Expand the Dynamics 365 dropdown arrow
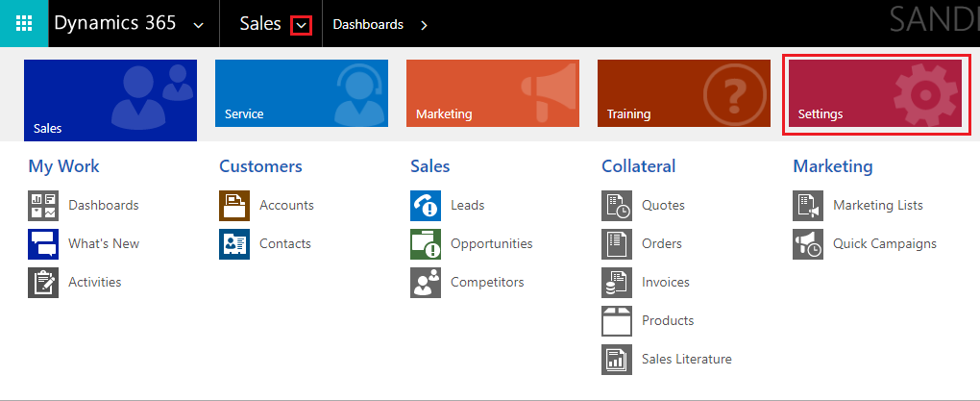This screenshot has height=401, width=980. tap(199, 25)
